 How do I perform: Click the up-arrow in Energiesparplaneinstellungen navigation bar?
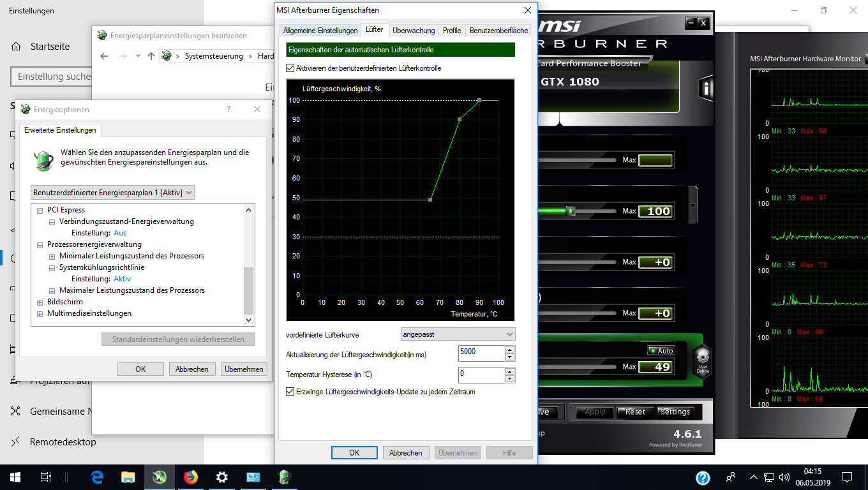(x=151, y=56)
